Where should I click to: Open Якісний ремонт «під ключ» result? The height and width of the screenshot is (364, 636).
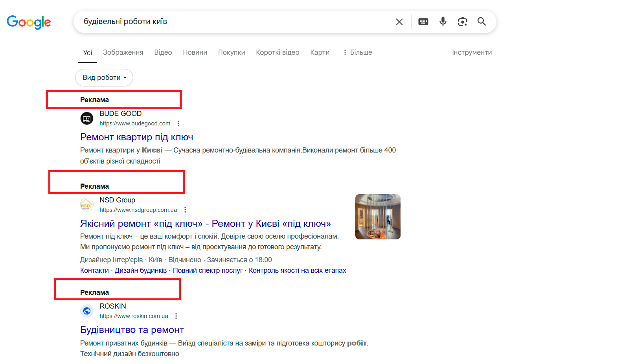206,224
